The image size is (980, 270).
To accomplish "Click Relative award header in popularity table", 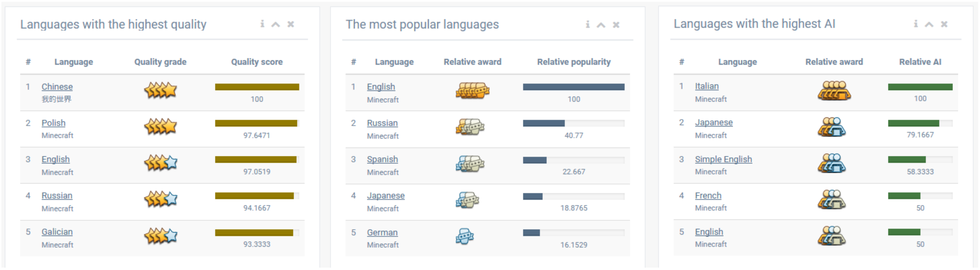I will (x=473, y=62).
